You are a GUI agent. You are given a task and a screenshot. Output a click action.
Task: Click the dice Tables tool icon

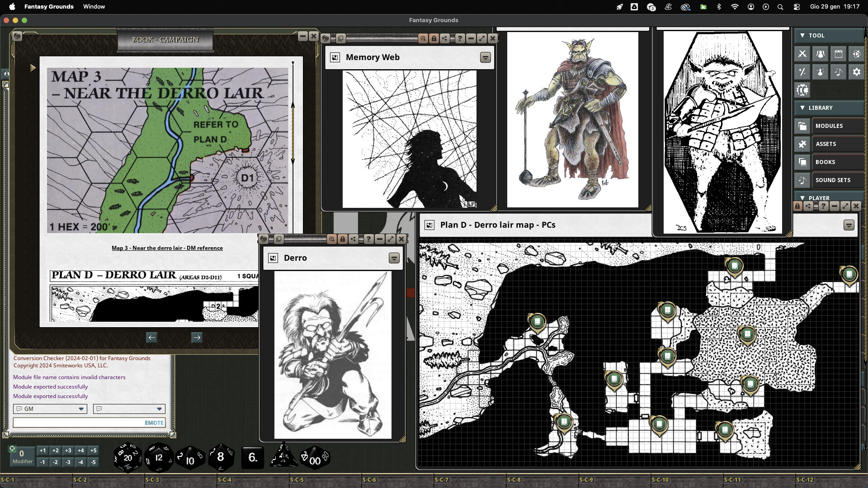[x=857, y=53]
